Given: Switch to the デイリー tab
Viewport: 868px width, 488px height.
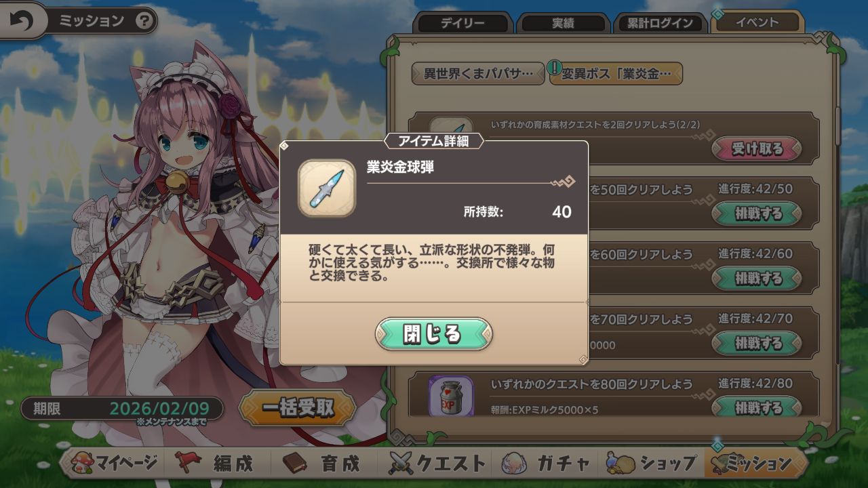Looking at the screenshot, I should (463, 23).
